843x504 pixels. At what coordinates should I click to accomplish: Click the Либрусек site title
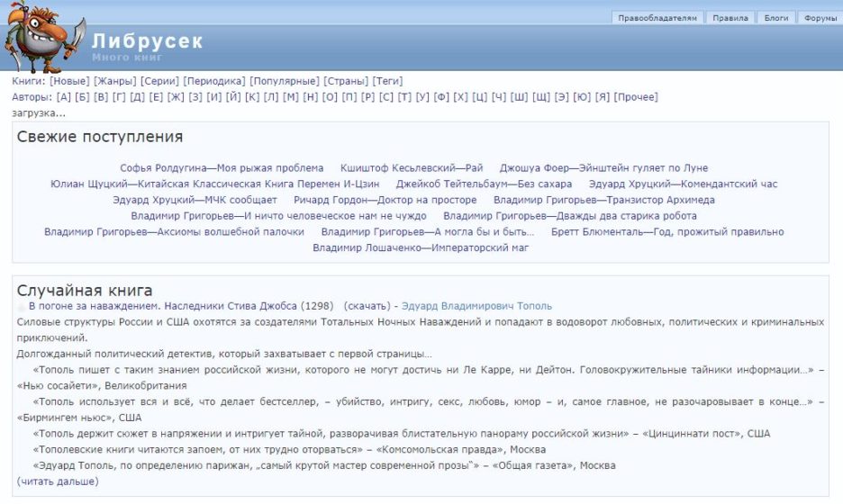tap(147, 41)
